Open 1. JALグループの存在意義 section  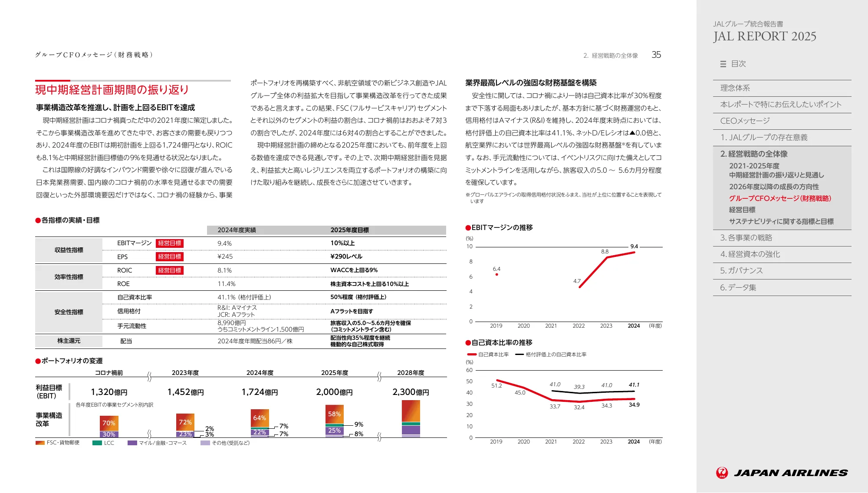(764, 138)
